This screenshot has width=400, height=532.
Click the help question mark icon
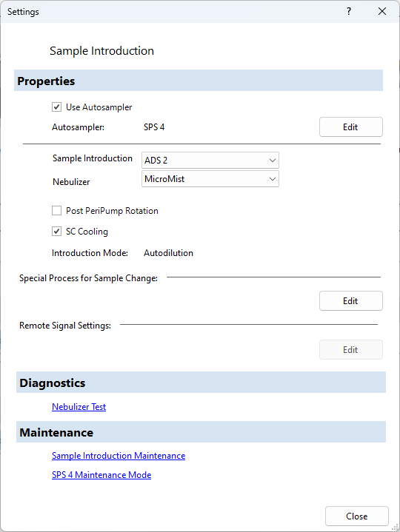(x=349, y=12)
